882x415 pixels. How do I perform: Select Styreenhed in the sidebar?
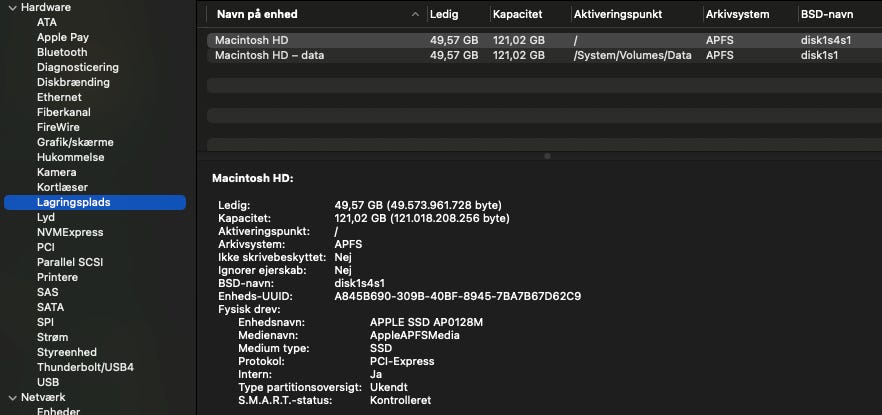66,352
